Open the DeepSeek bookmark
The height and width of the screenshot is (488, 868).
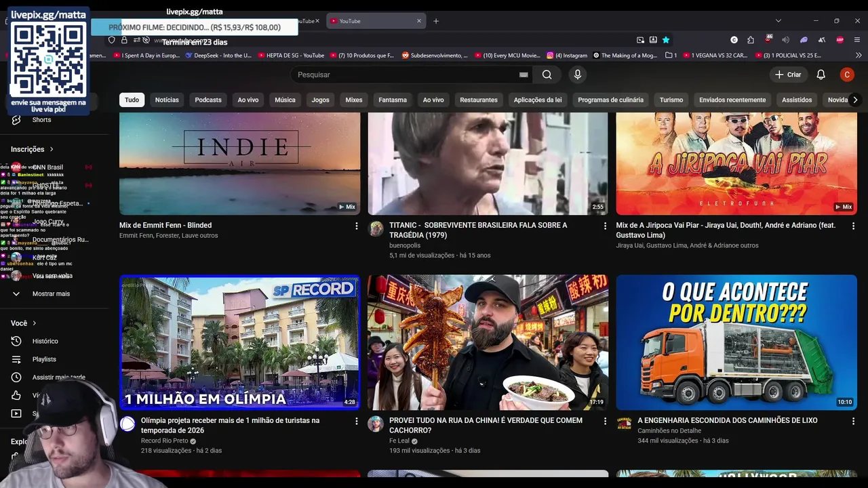pyautogui.click(x=218, y=56)
